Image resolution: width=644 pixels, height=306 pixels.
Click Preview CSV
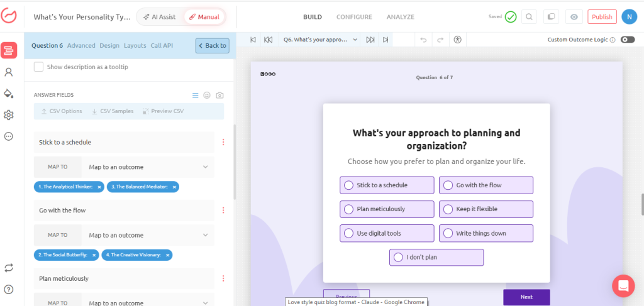click(163, 111)
